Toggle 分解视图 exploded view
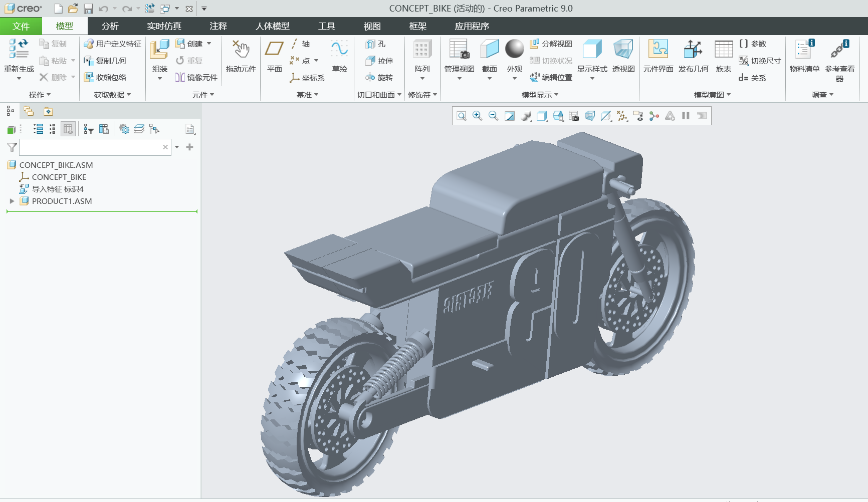Viewport: 868px width, 502px height. click(551, 44)
